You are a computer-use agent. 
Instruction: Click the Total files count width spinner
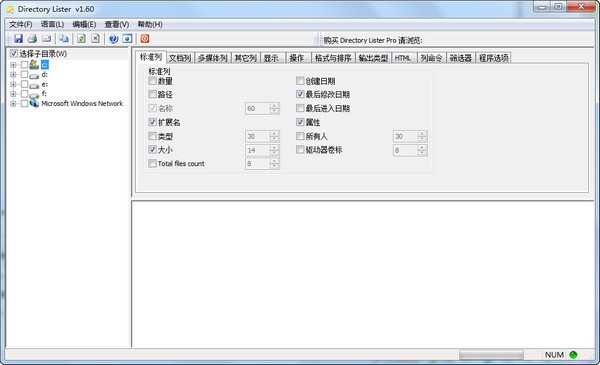pos(262,164)
